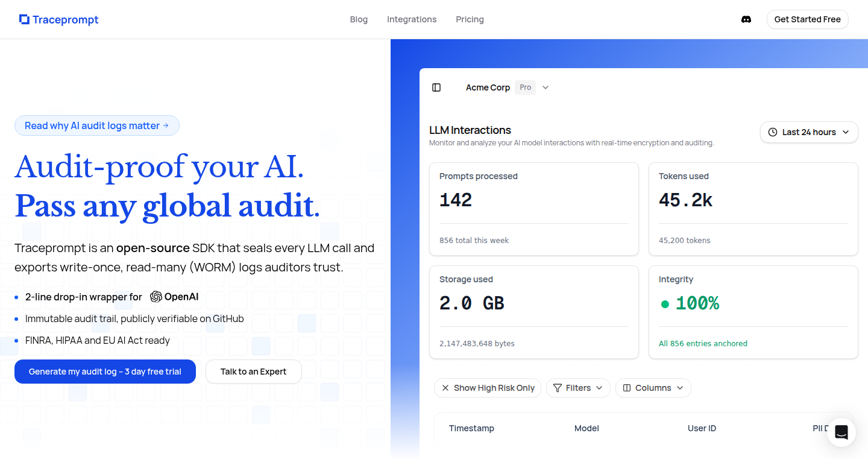
Task: Click the green integrity status dot
Action: click(x=665, y=304)
